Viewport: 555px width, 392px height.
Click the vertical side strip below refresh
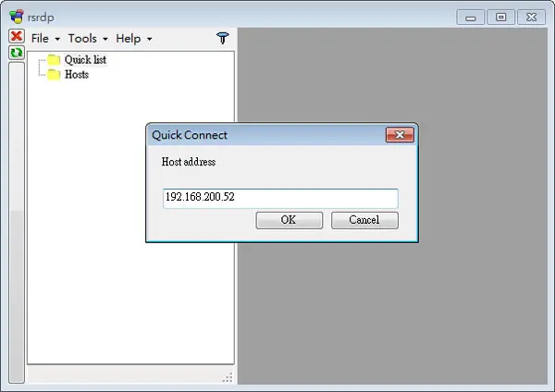tap(17, 223)
